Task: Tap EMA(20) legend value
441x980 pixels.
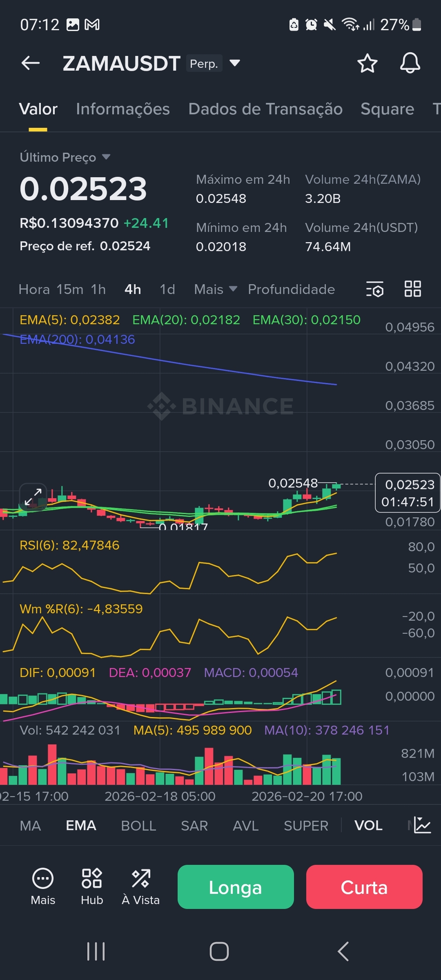Action: 186,320
